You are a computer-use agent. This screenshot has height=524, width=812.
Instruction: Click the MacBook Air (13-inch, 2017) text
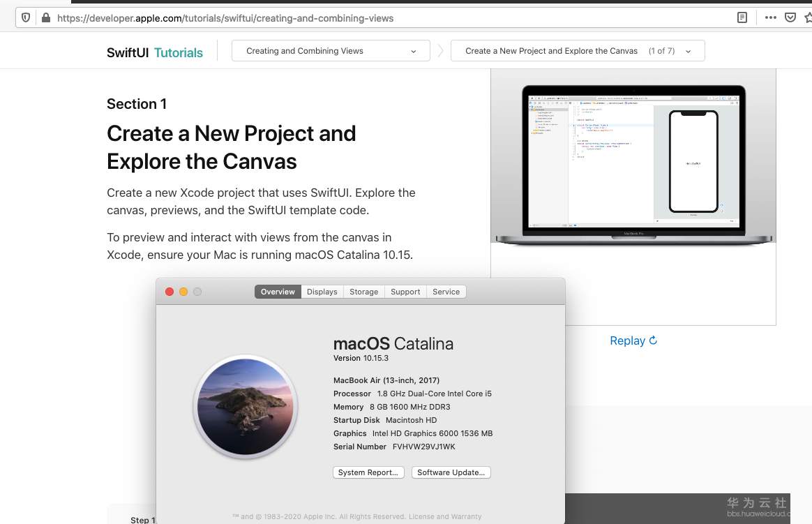pos(386,380)
